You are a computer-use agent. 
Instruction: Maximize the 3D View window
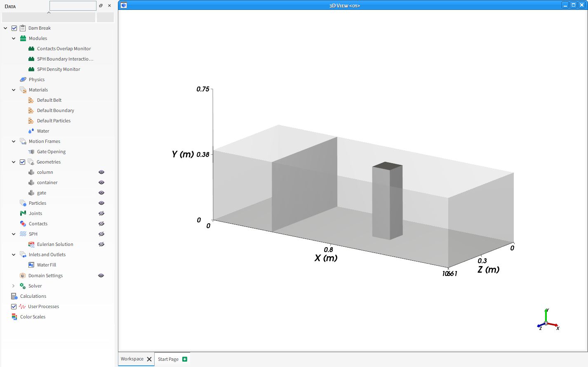coord(574,5)
